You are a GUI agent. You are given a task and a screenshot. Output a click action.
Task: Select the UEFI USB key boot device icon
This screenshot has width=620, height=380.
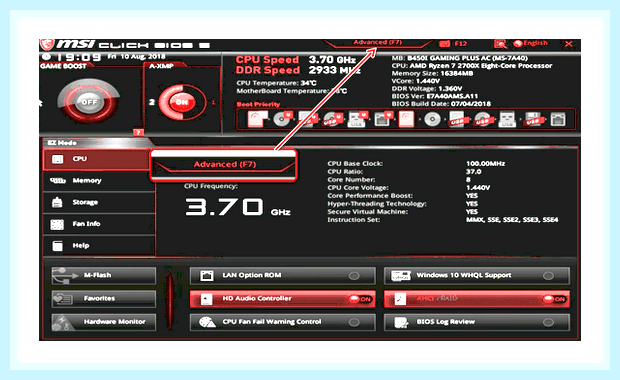point(357,119)
